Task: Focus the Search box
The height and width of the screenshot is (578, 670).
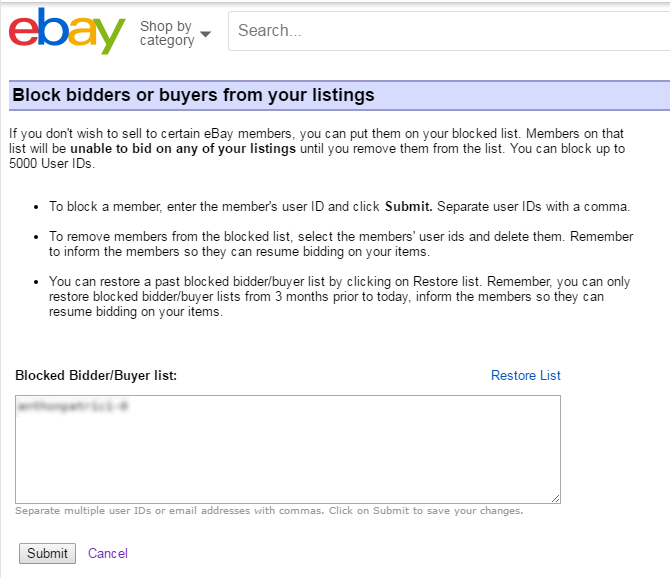Action: click(449, 31)
